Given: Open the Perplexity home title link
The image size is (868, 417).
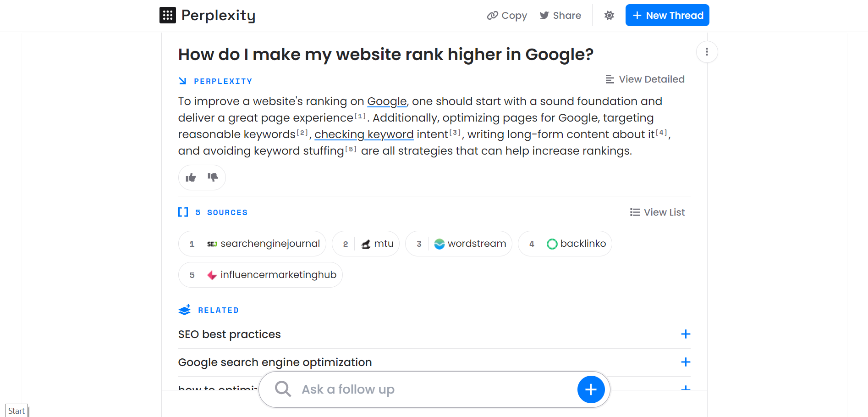Looking at the screenshot, I should coord(218,16).
